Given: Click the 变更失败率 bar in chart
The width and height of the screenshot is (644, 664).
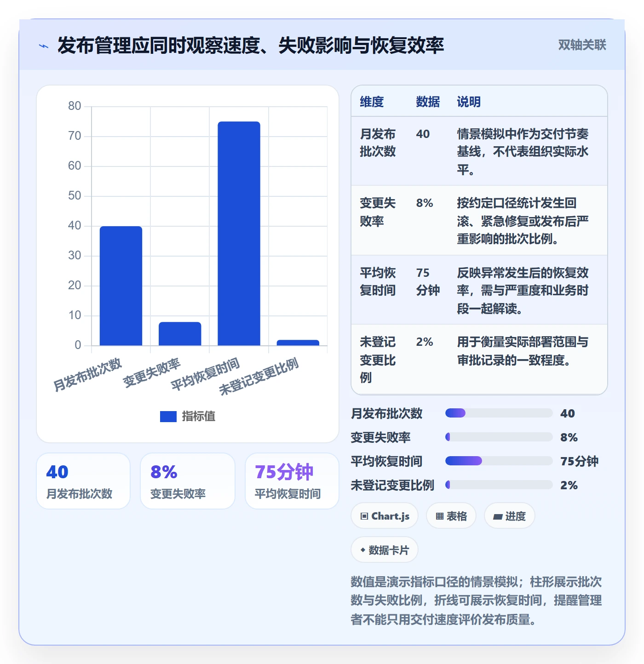Looking at the screenshot, I should 180,334.
